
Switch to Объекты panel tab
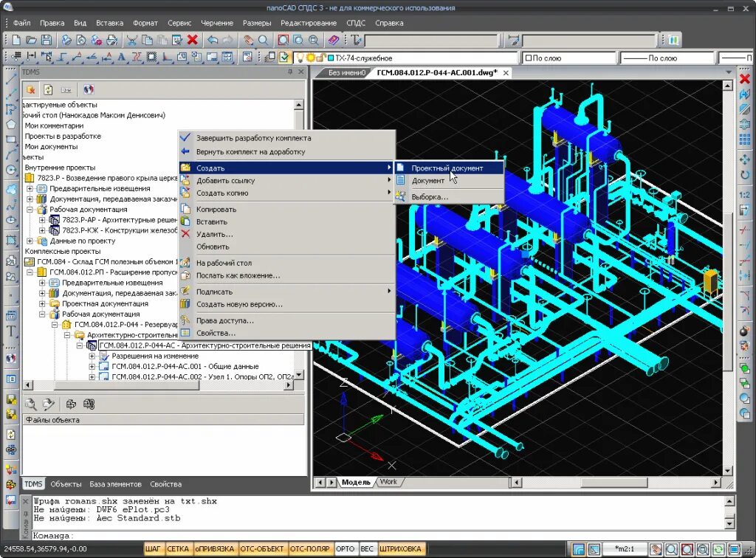point(66,483)
